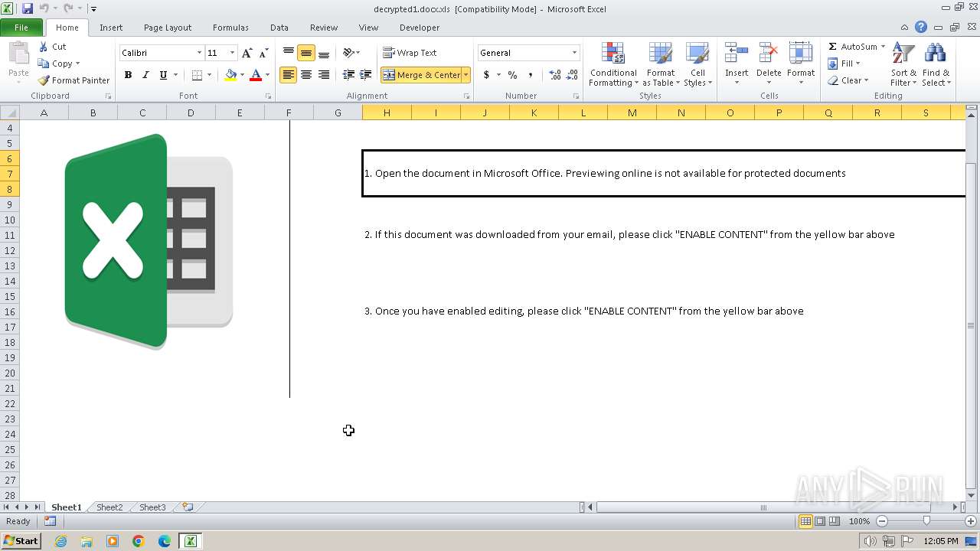Click Decrease Decimal icon
This screenshot has height=551, width=980.
point(573,75)
